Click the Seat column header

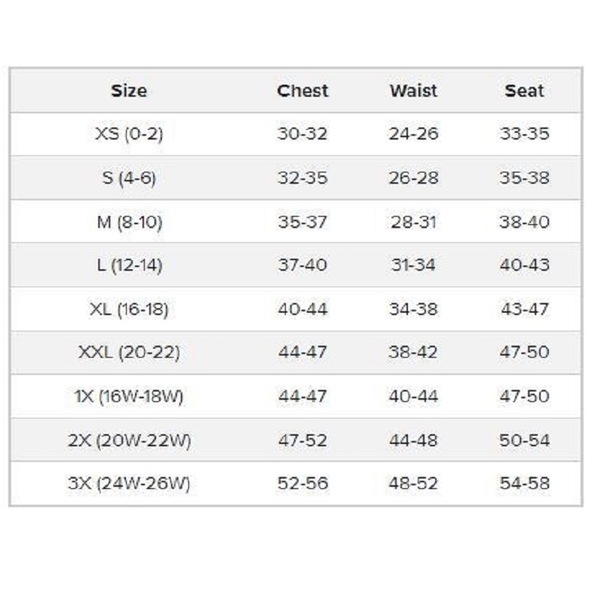pos(524,91)
